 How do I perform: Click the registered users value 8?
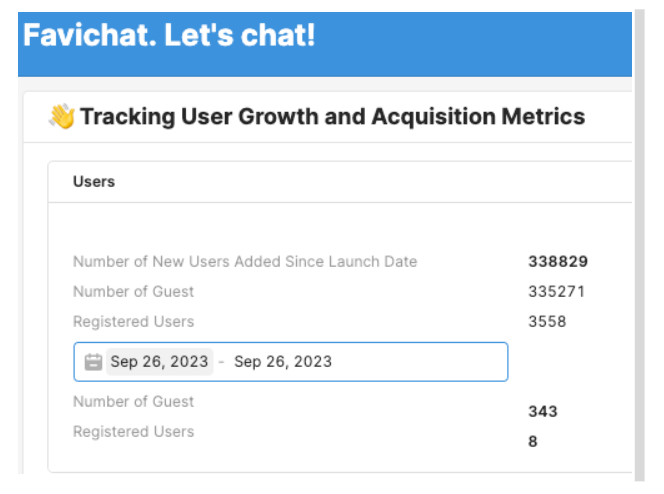click(x=533, y=441)
